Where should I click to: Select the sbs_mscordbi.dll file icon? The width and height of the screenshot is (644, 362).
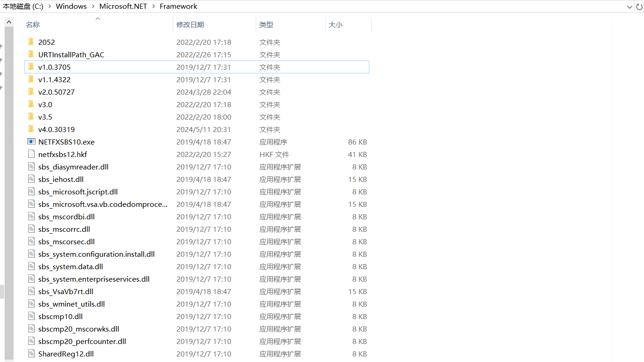(31, 217)
